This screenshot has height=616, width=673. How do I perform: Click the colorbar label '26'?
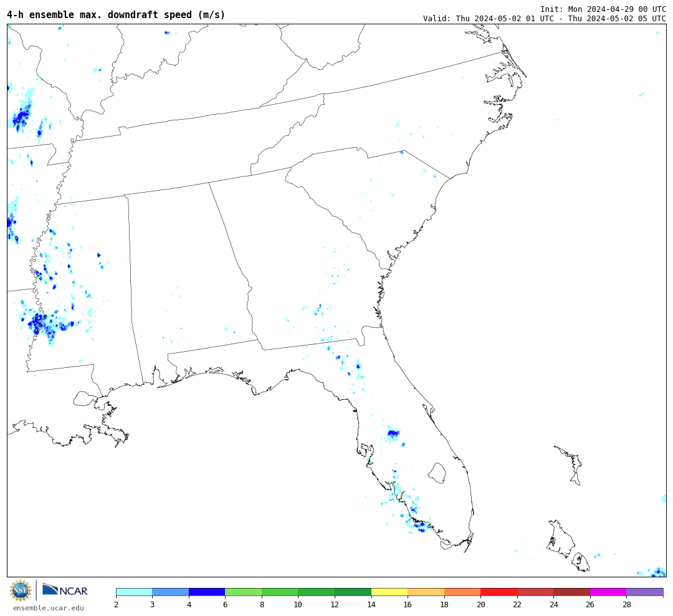590,605
